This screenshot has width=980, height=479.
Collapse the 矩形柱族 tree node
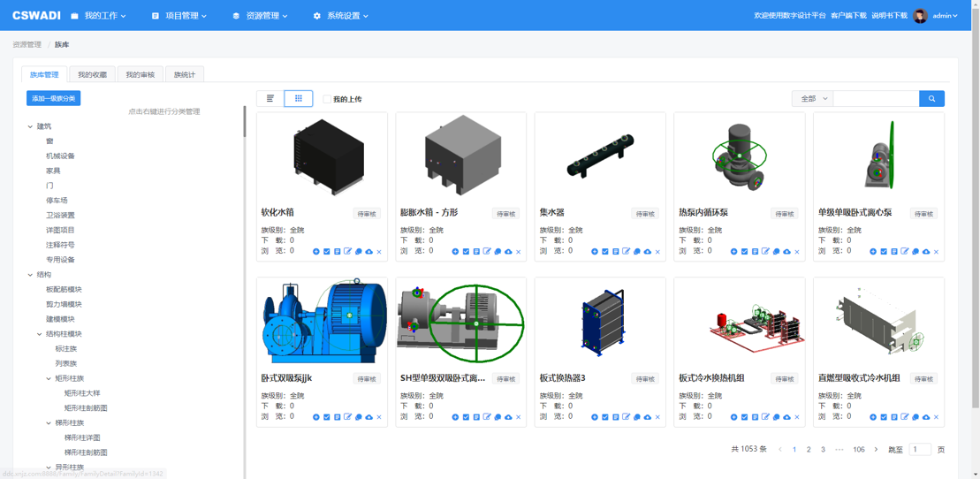49,378
